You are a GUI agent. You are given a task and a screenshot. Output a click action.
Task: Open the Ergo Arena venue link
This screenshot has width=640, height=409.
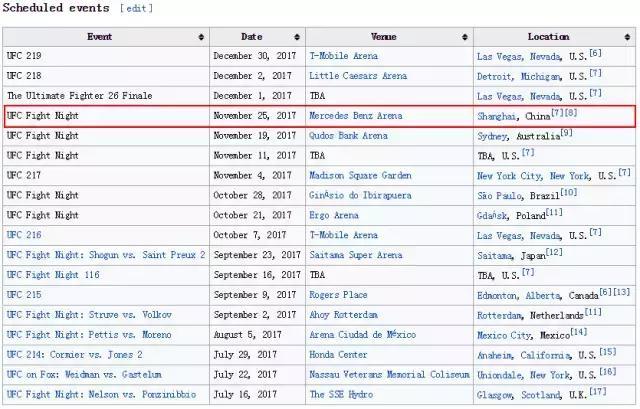(334, 216)
